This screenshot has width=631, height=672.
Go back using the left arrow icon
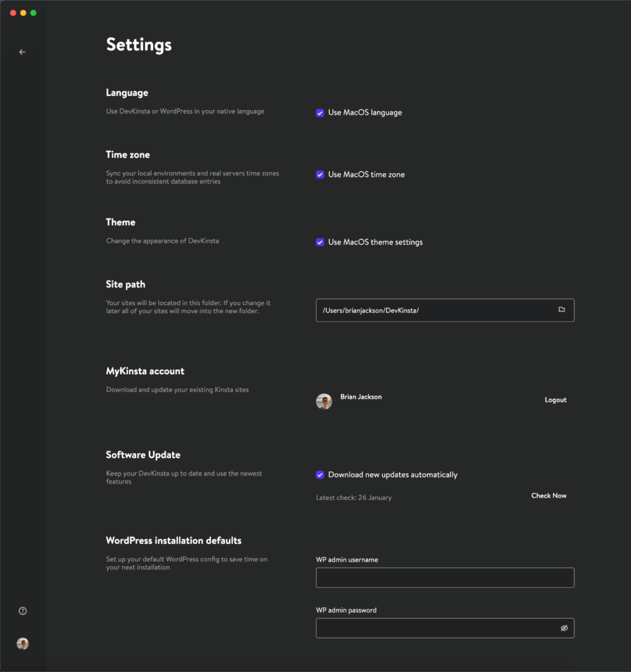22,52
